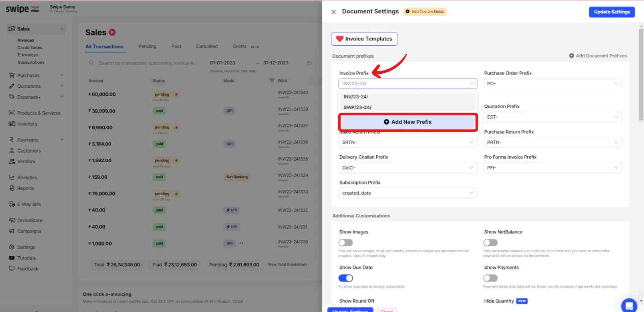The width and height of the screenshot is (644, 312).
Task: Open the Pro Forma Invoice Prefix dropdown
Action: pyautogui.click(x=553, y=168)
